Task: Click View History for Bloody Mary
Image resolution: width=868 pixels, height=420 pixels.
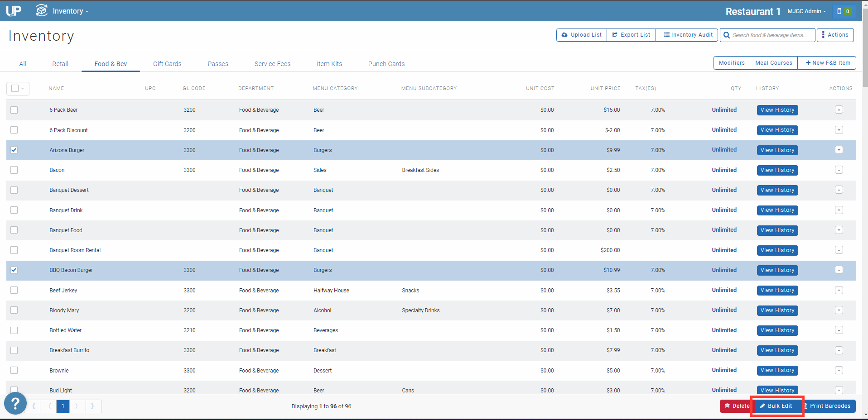Action: tap(777, 310)
